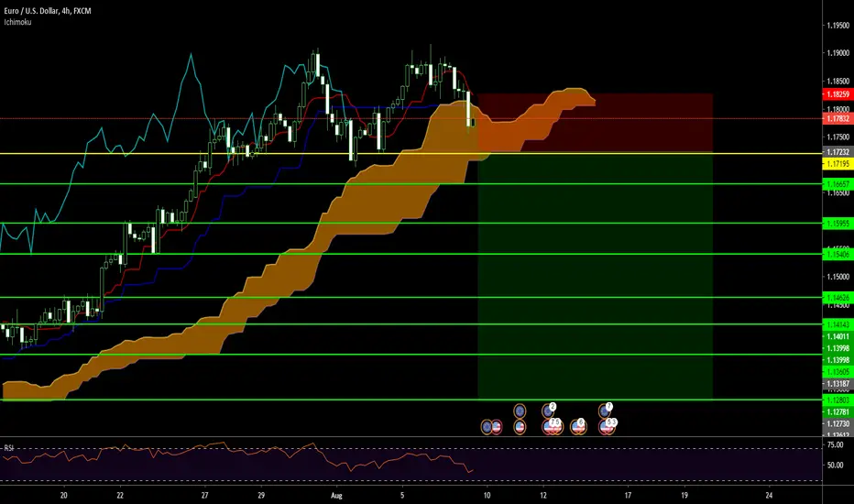Click date 27 on the time axis

pyautogui.click(x=204, y=495)
